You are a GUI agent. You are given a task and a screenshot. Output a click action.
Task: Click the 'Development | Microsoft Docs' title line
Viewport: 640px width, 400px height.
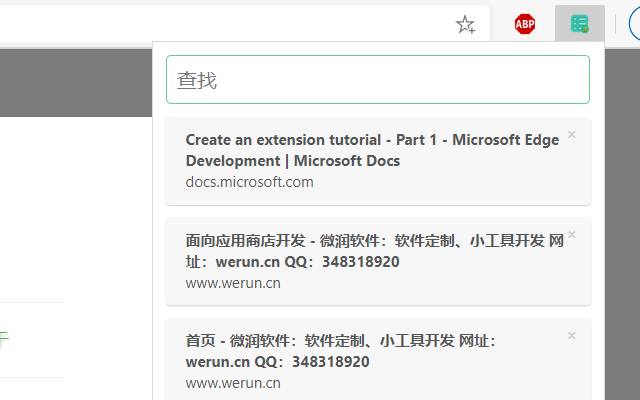(292, 161)
